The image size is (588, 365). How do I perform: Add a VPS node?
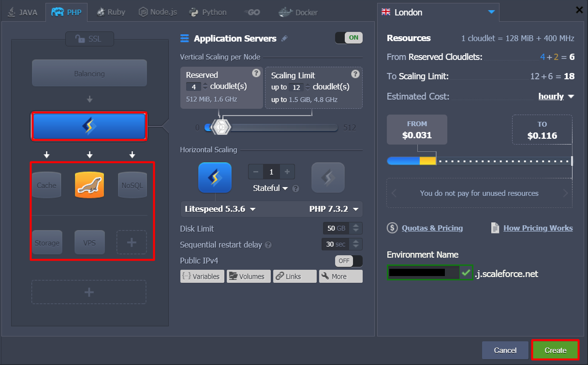[x=89, y=243]
